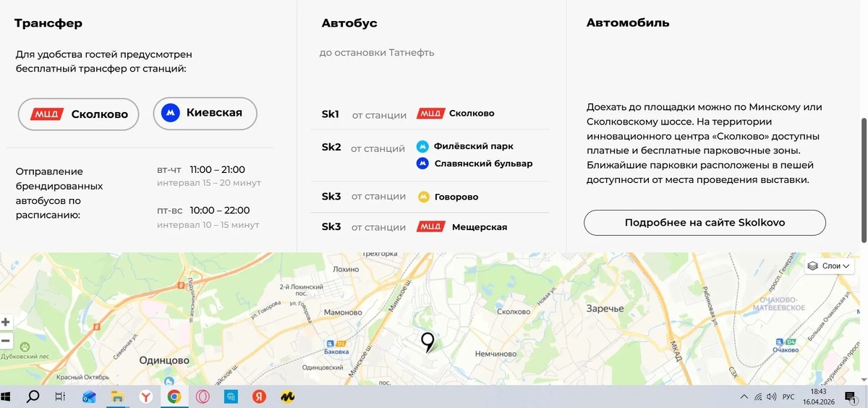The image size is (868, 408).
Task: Click the black location pin on the map
Action: [x=427, y=342]
